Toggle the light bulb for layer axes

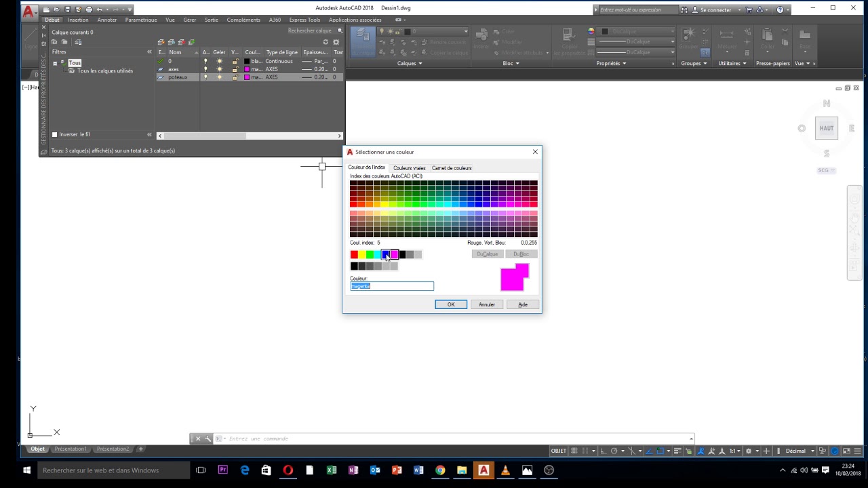pyautogui.click(x=205, y=69)
